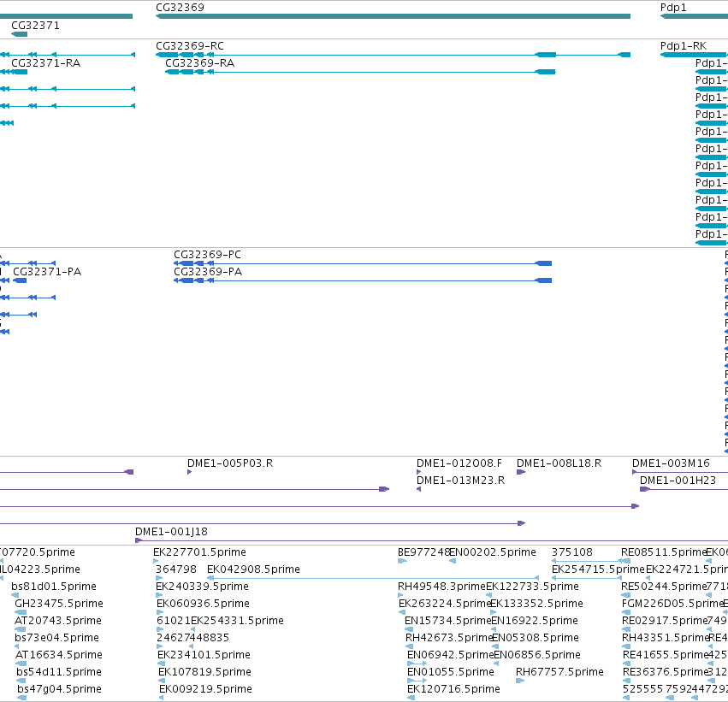Select EST EK107819.5prime label

tap(204, 672)
